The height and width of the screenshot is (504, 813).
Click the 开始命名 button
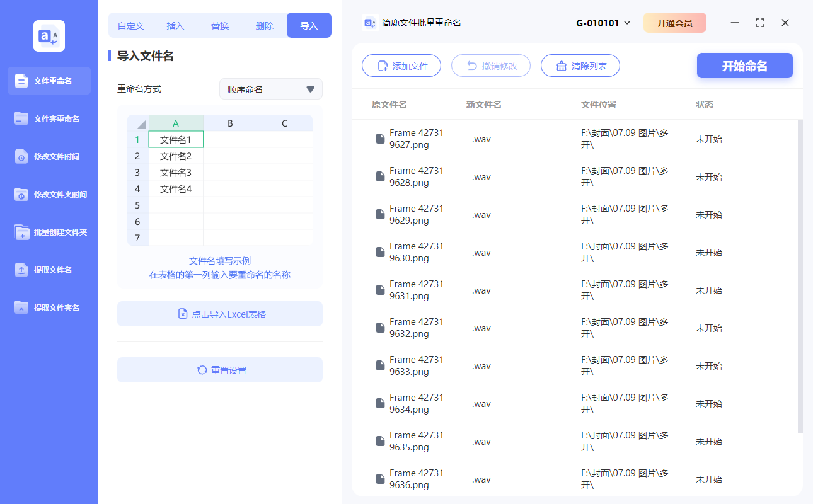coord(744,66)
